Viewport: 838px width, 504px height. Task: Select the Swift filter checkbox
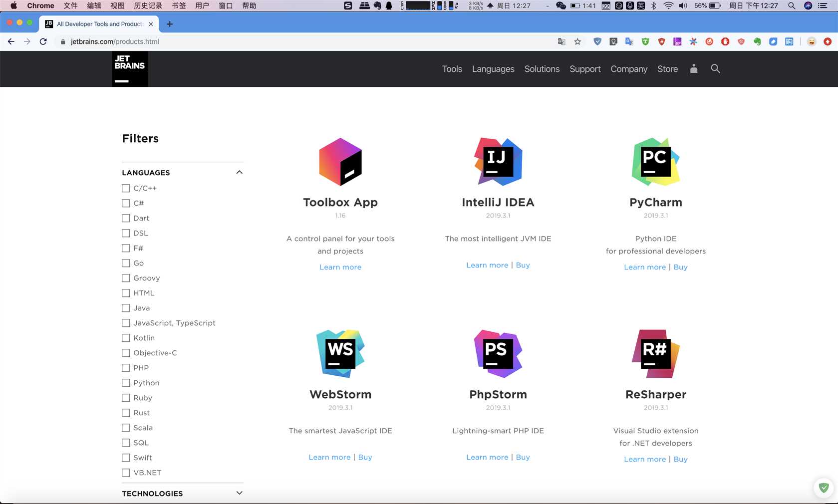tap(126, 458)
